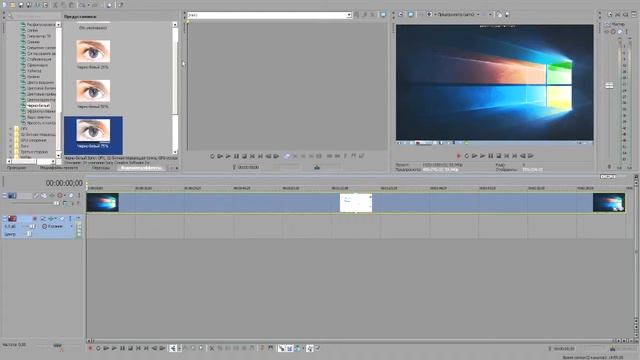Create a new project from main toolbar
This screenshot has width=640, height=360.
[x=4, y=5]
